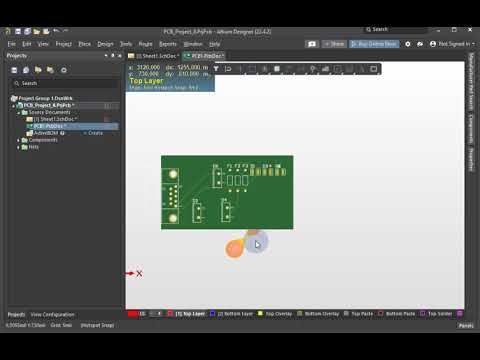The height and width of the screenshot is (360, 480).
Task: Click the Align objects icon in the active bar
Action: (x=265, y=69)
